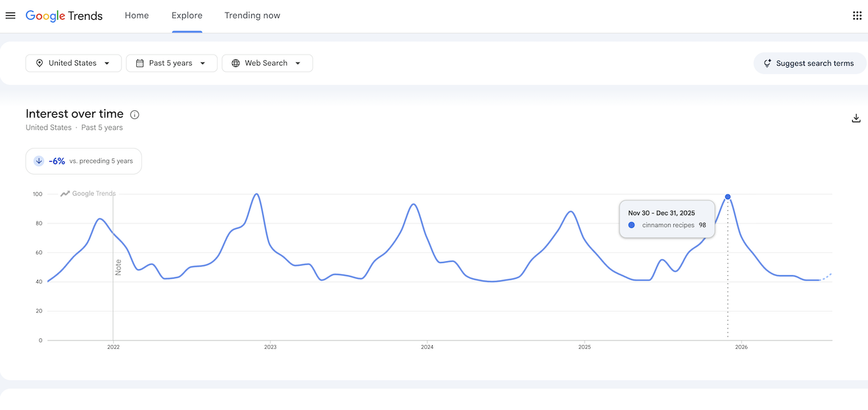
Task: Click the blue series dot in tooltip
Action: tap(631, 225)
